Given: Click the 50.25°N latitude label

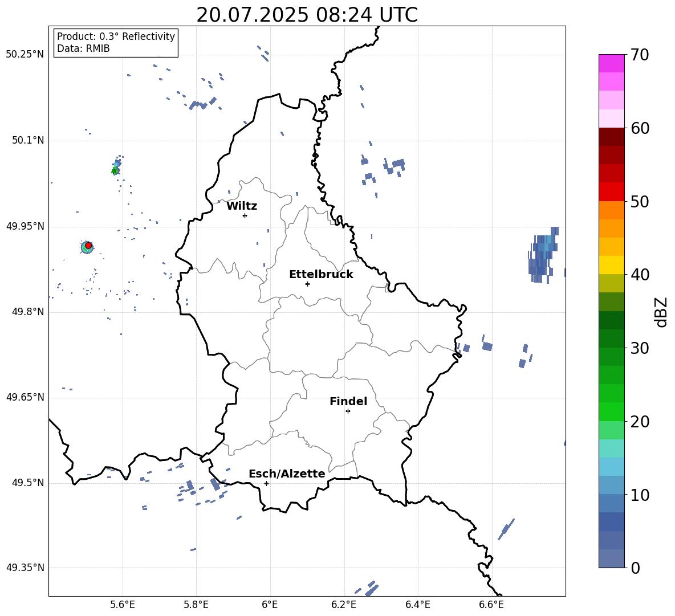Looking at the screenshot, I should coord(25,55).
